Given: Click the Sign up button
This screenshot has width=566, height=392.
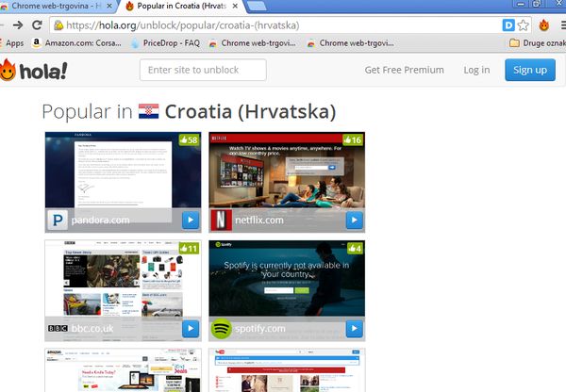Looking at the screenshot, I should 530,70.
